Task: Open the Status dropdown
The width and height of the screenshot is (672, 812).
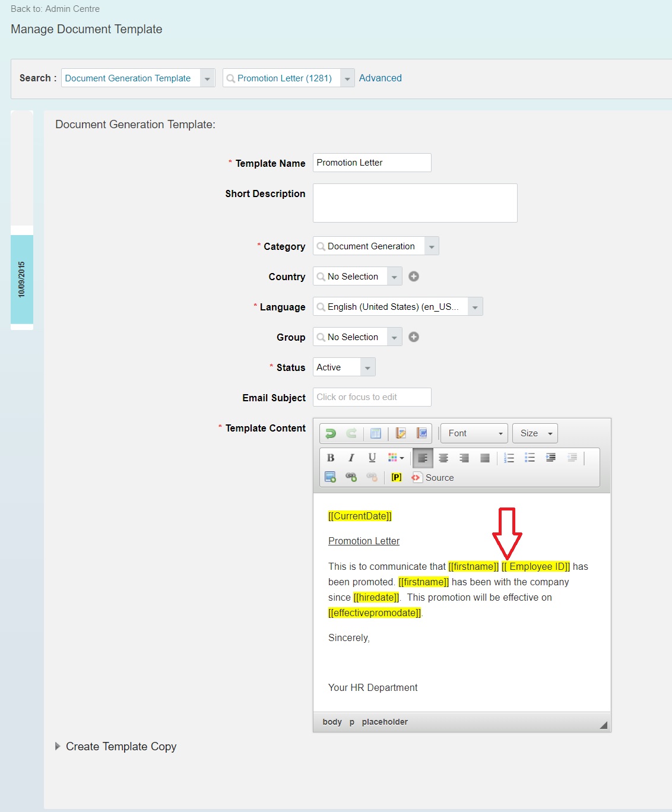Action: coord(367,367)
